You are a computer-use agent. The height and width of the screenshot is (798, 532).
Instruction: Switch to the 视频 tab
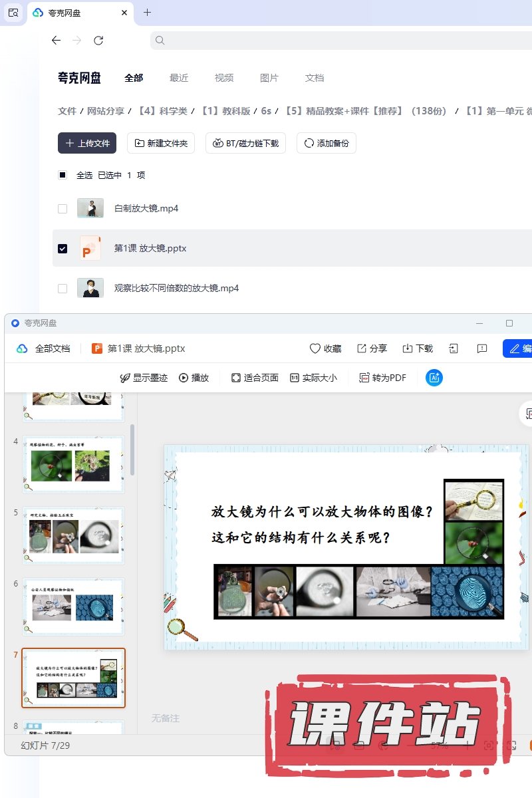pos(224,78)
